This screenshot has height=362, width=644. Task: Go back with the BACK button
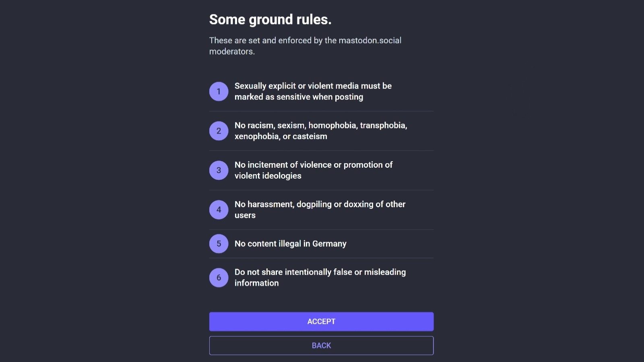point(321,346)
